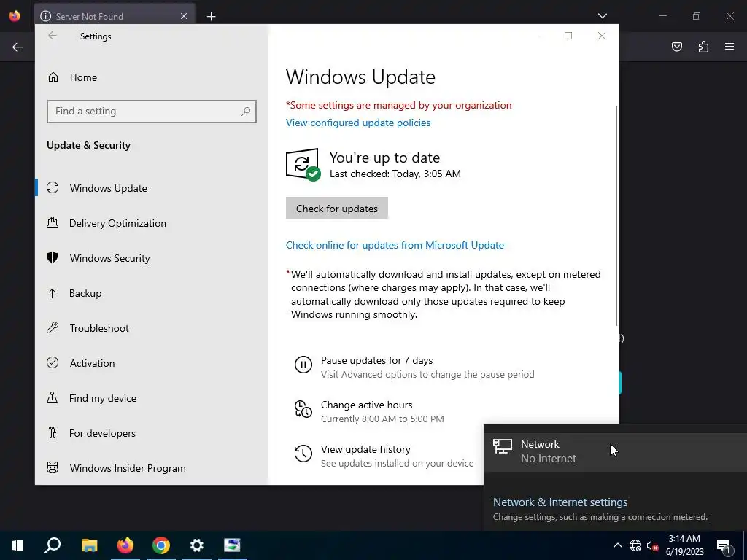Viewport: 747px width, 560px height.
Task: Open Change active hours
Action: pos(366,405)
